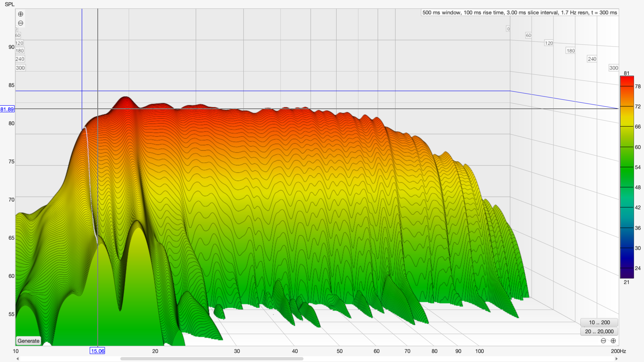Click the 15.06 frequency cursor readout
Viewport: 644px width, 362px height.
(x=97, y=351)
